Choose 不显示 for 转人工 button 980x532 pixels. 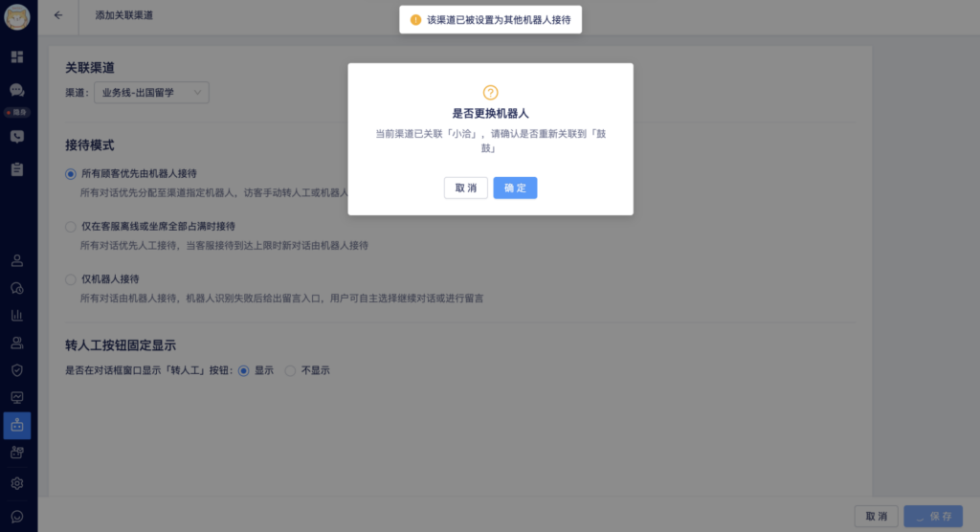[x=290, y=370]
